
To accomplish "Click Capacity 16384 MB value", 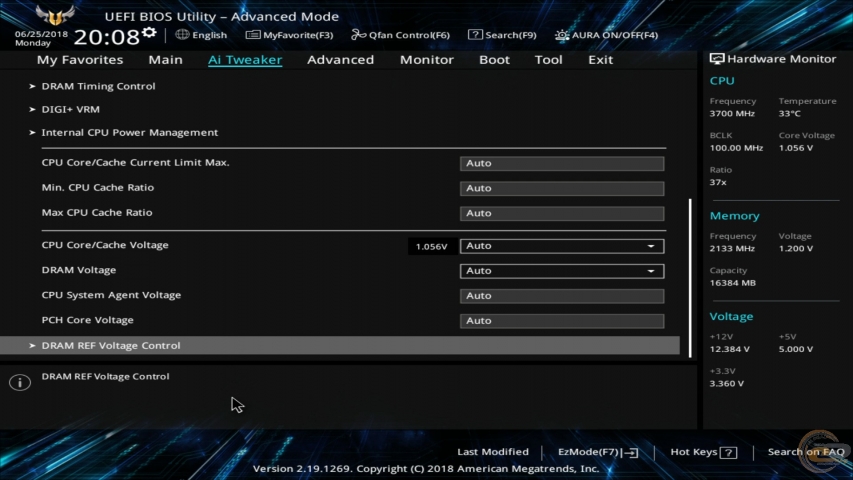I will click(x=733, y=283).
